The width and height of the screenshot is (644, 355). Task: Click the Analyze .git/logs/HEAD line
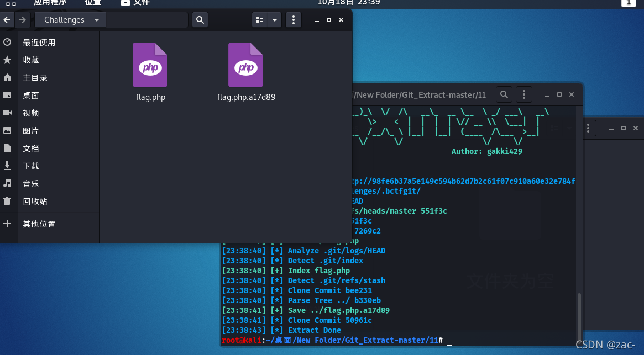pyautogui.click(x=303, y=251)
